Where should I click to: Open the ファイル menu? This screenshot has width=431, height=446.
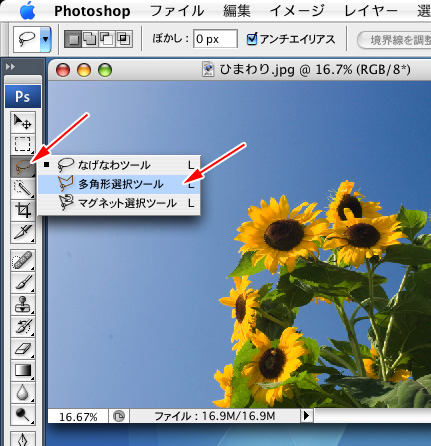(x=177, y=11)
